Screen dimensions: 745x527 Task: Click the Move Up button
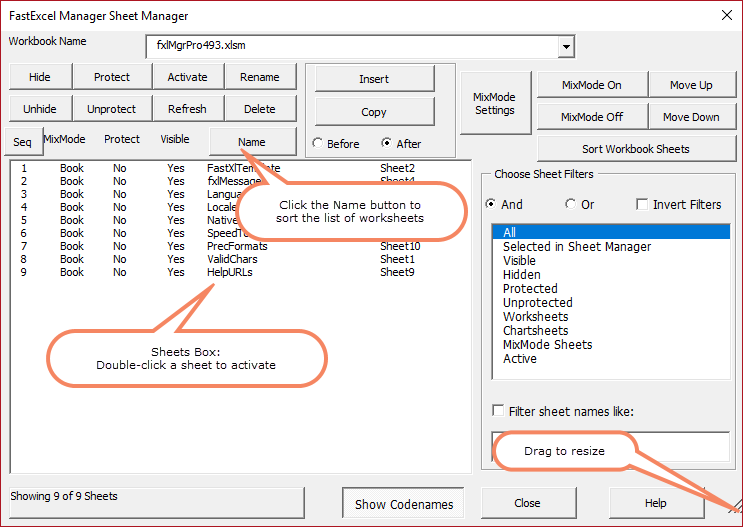coord(691,85)
